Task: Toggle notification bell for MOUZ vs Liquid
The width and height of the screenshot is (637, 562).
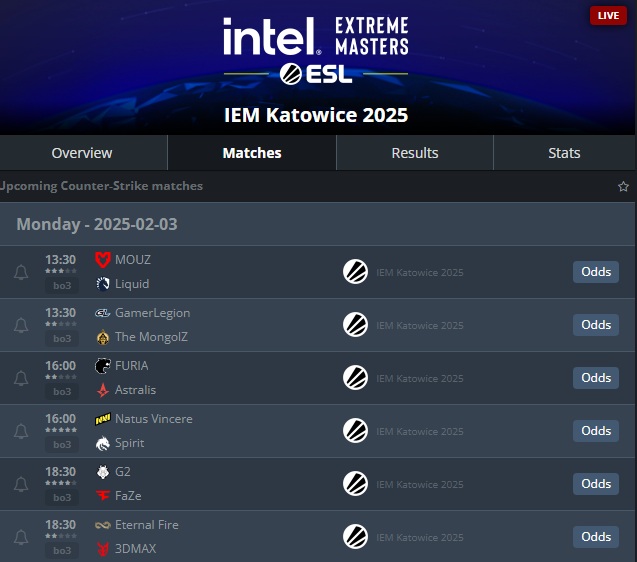Action: point(21,272)
